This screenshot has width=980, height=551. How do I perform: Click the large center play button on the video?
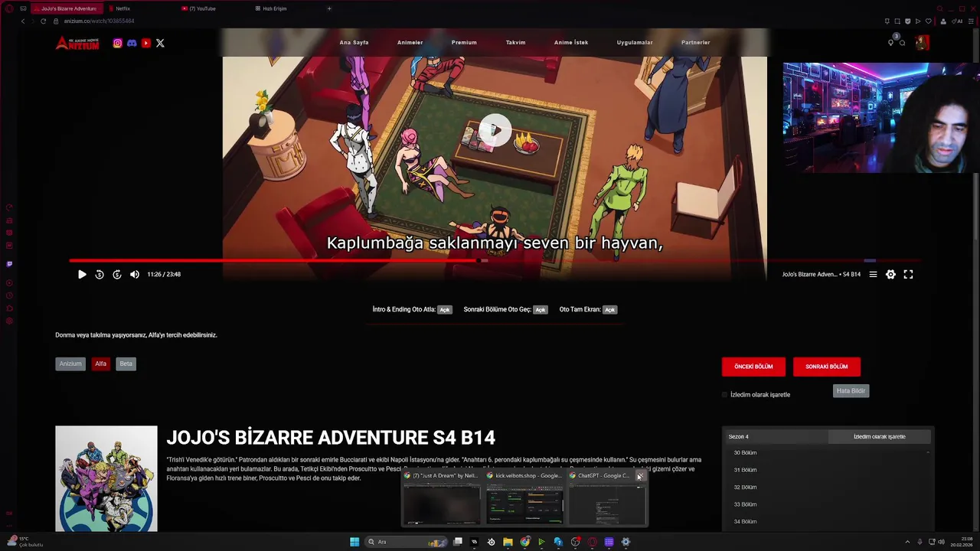[x=495, y=130]
